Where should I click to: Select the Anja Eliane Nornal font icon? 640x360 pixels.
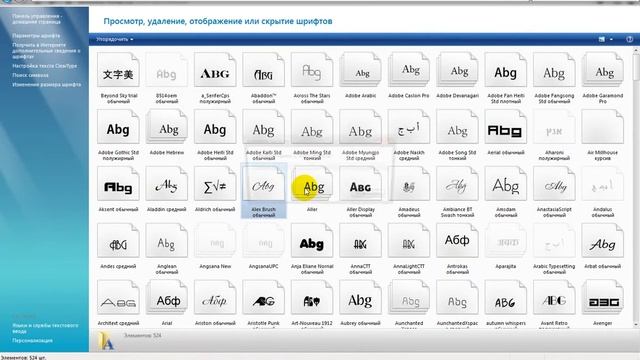pos(312,241)
